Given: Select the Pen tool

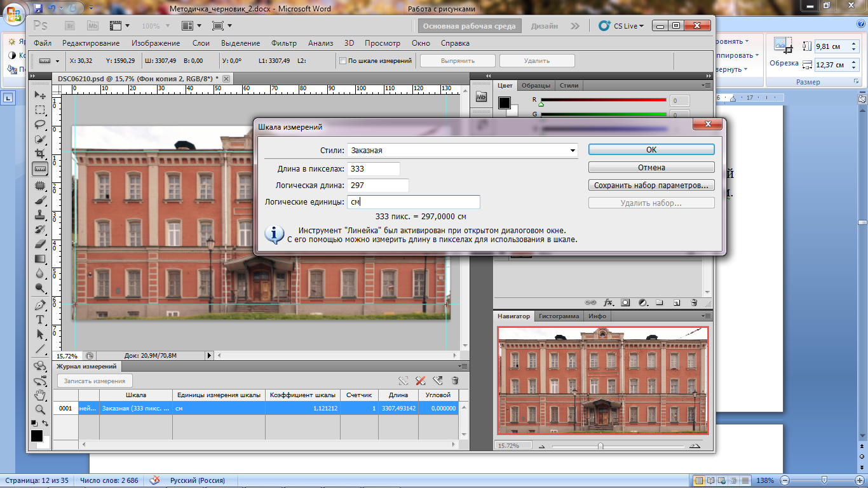Looking at the screenshot, I should pyautogui.click(x=40, y=304).
